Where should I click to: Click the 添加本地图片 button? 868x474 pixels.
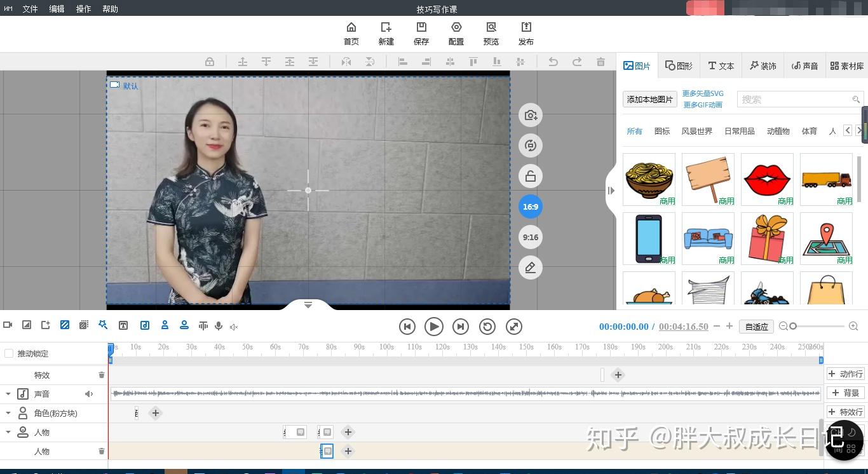point(650,99)
